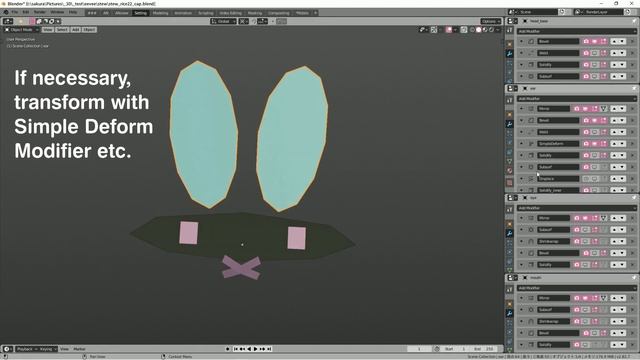
Task: Click the current frame field in timeline
Action: (x=419, y=349)
